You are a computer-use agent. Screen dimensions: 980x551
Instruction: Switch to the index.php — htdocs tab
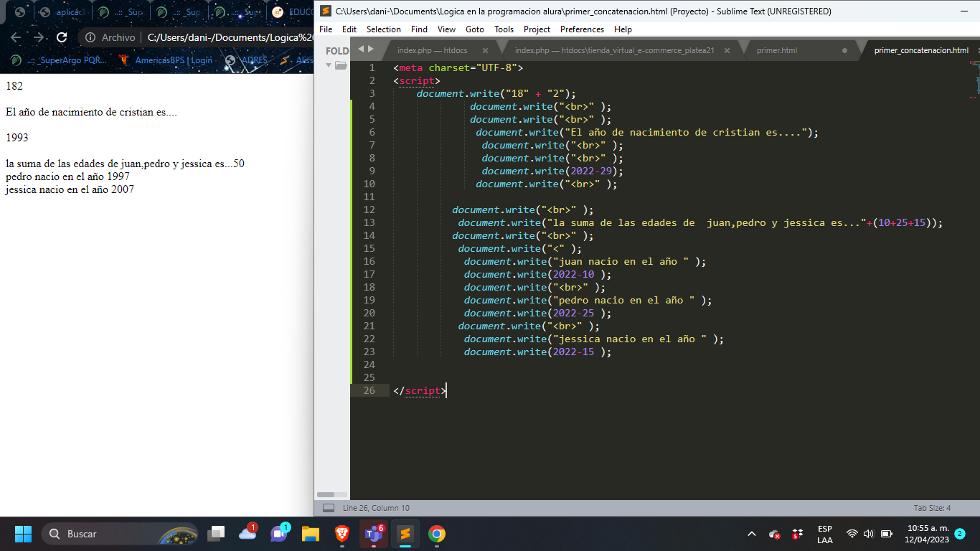[x=431, y=50]
